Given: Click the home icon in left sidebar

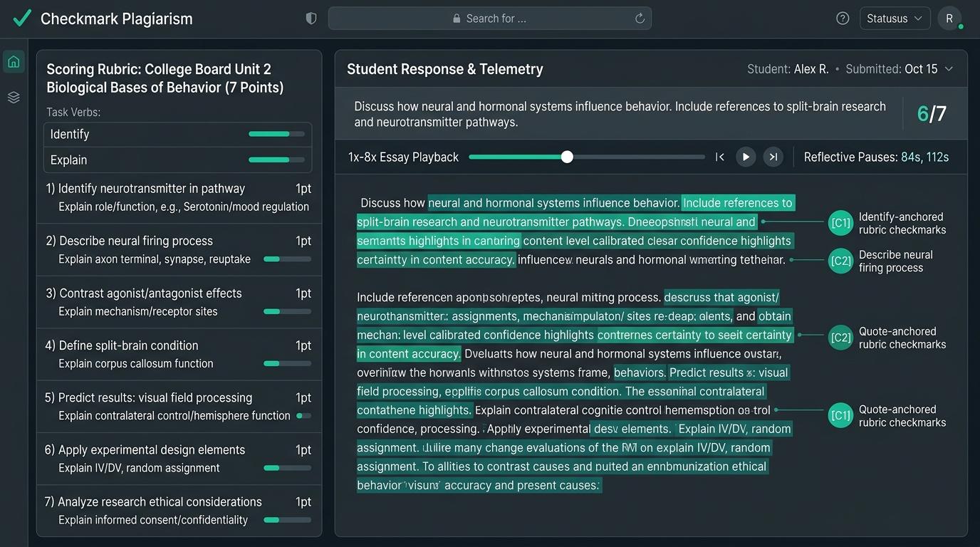Looking at the screenshot, I should 14,62.
